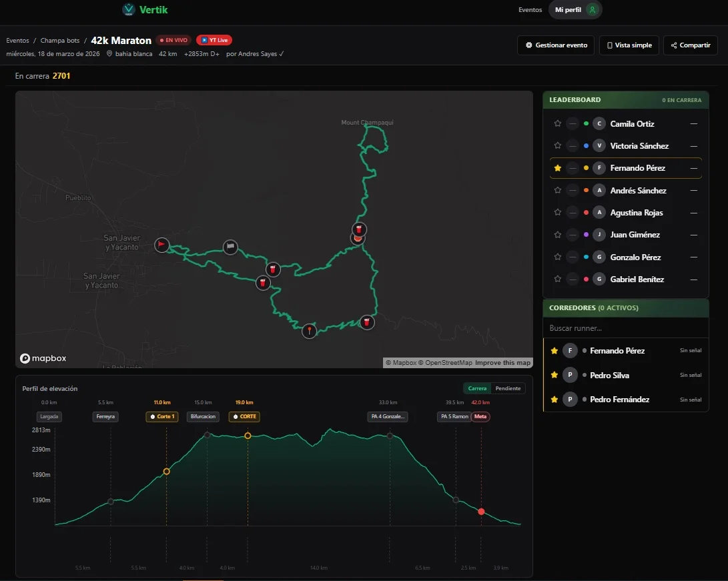Select the red pin marker near the route bottom
The height and width of the screenshot is (581, 728).
pyautogui.click(x=309, y=330)
